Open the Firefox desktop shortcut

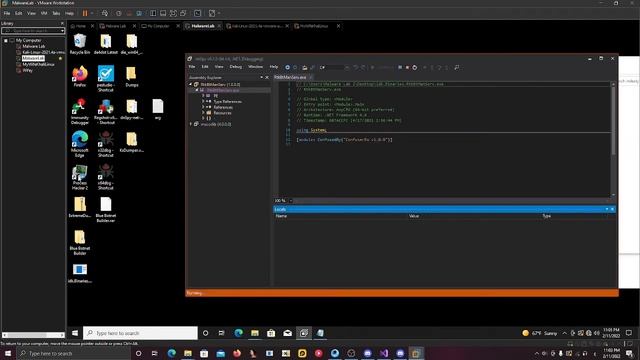coord(80,76)
